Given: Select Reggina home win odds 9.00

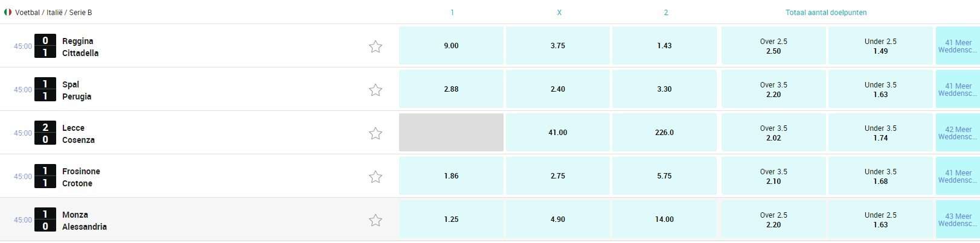Looking at the screenshot, I should tap(451, 46).
